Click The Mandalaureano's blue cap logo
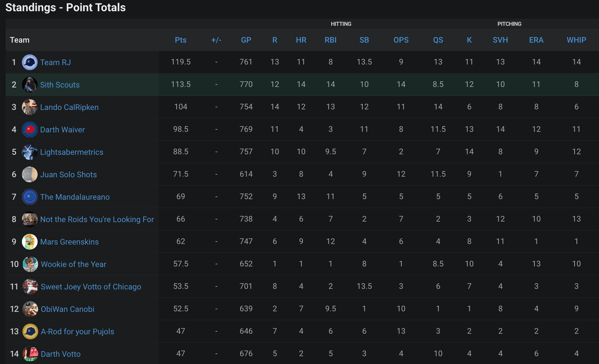Screen dimensions: 599x364 (30, 197)
